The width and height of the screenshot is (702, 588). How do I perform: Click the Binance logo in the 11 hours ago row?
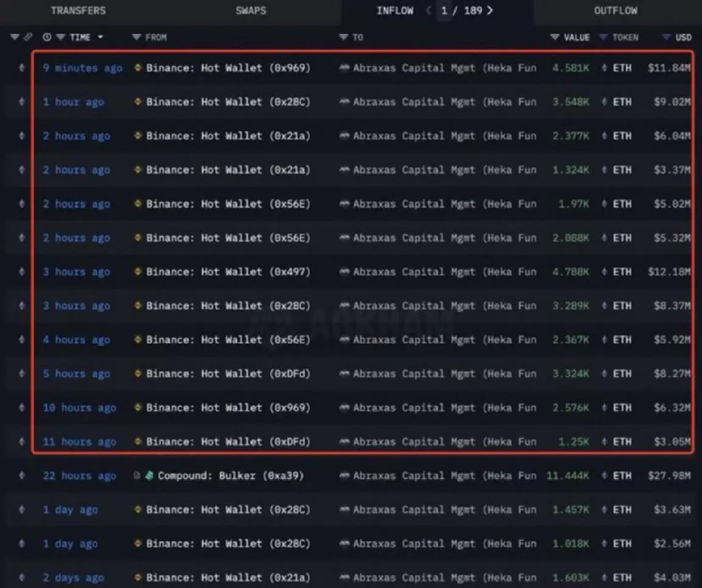(x=138, y=442)
